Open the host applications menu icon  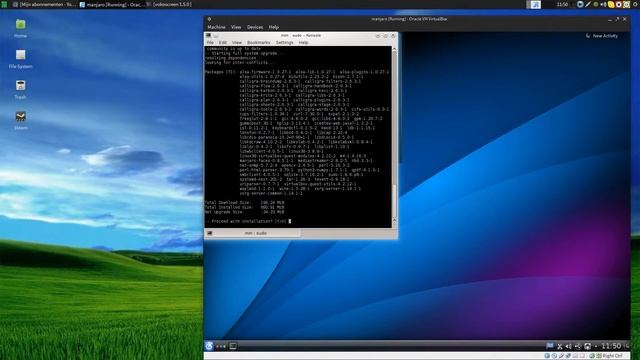(x=4, y=4)
